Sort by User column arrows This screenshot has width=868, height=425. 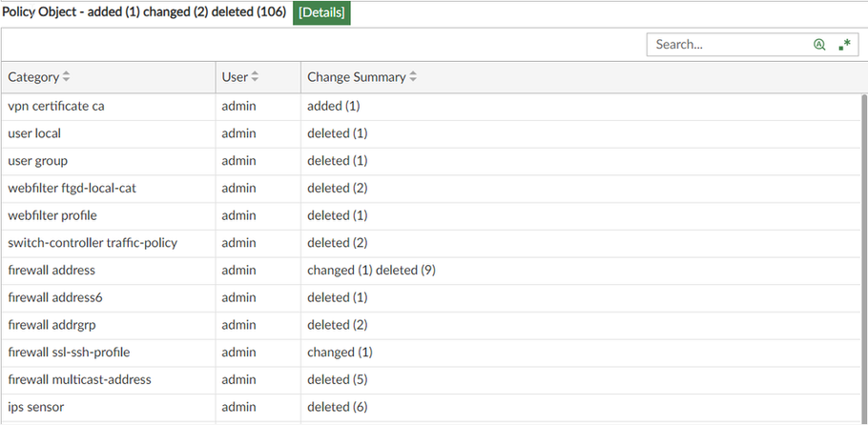(x=256, y=77)
